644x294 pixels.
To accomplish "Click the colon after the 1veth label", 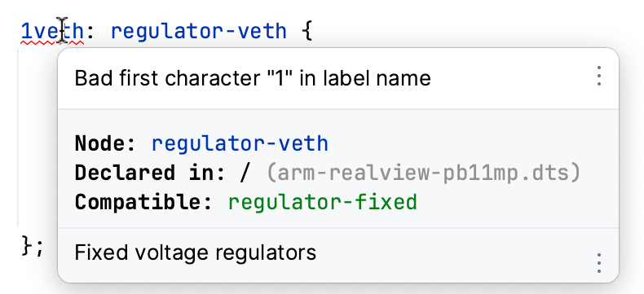I will [90, 33].
